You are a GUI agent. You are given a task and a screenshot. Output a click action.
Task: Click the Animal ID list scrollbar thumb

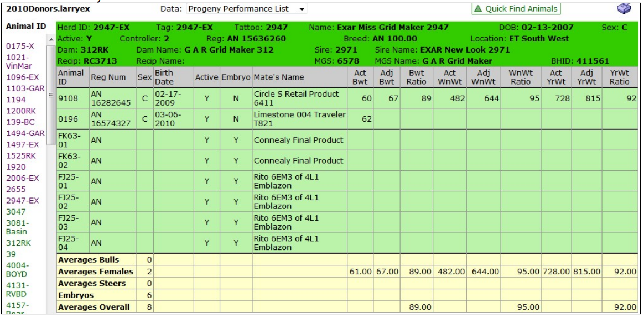click(51, 95)
